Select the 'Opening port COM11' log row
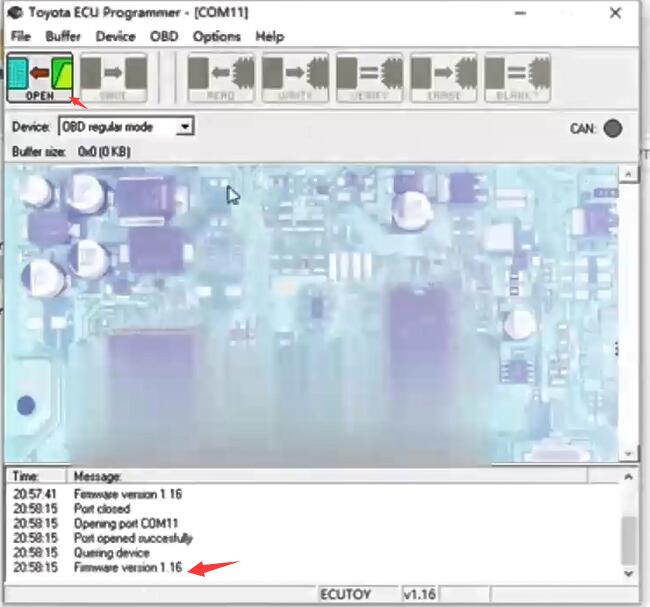 tap(313, 523)
